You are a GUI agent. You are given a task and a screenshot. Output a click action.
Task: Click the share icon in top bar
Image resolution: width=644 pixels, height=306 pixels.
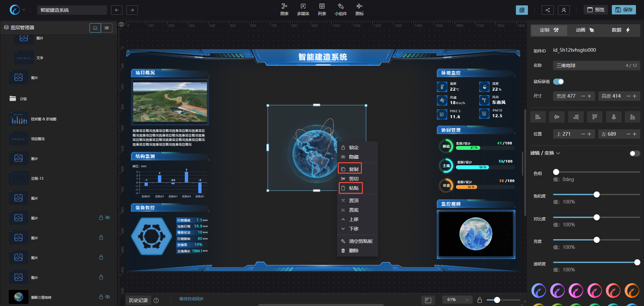point(547,10)
